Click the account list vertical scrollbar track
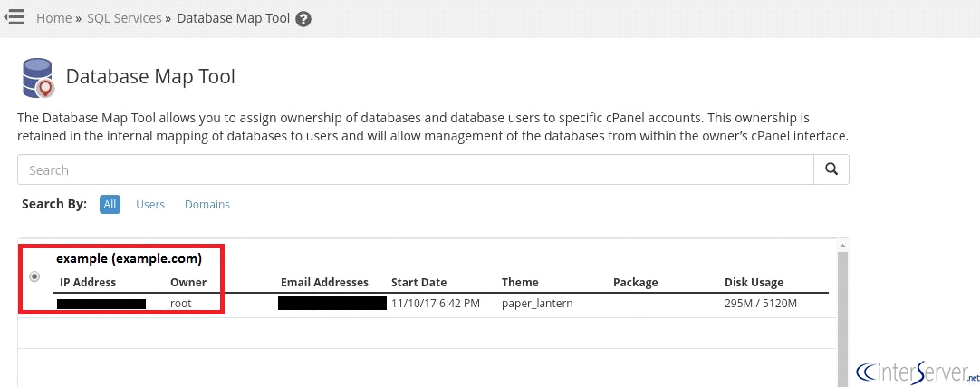This screenshot has height=387, width=980. [841, 319]
